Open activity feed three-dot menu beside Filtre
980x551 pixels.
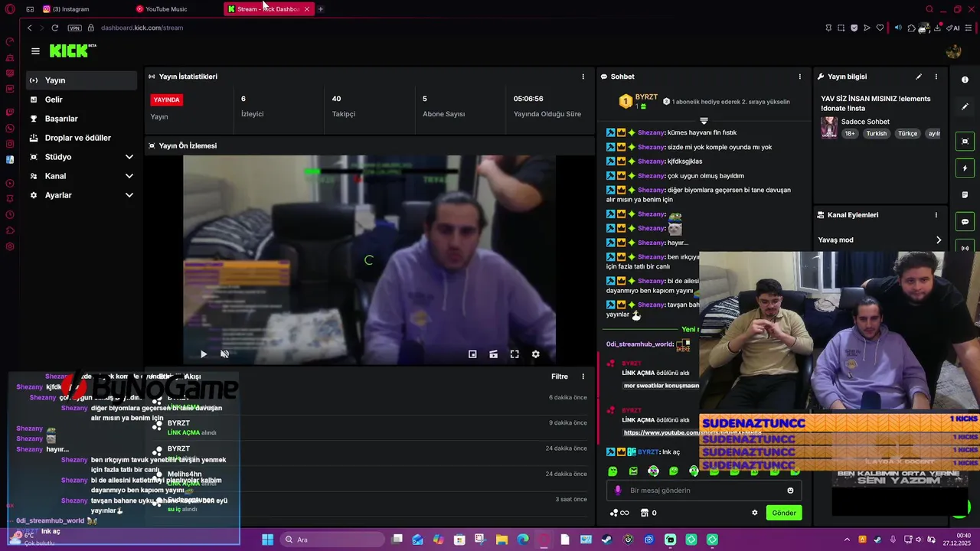pyautogui.click(x=583, y=377)
